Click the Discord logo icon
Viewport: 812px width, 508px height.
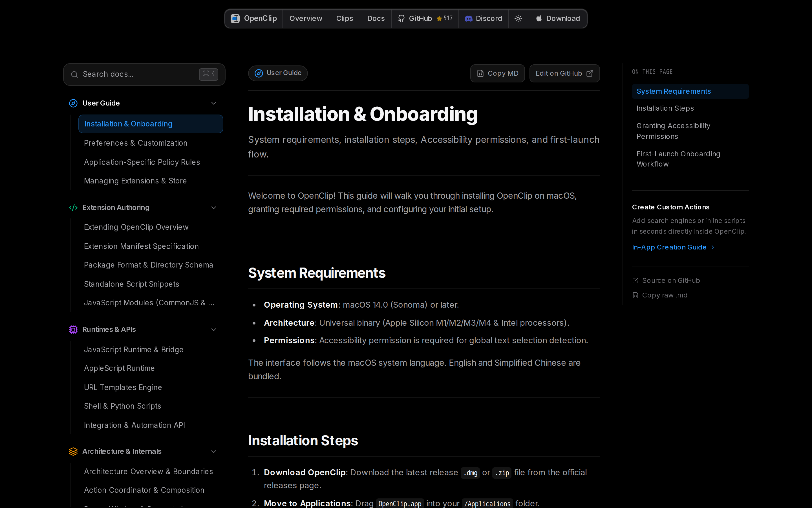pos(468,18)
